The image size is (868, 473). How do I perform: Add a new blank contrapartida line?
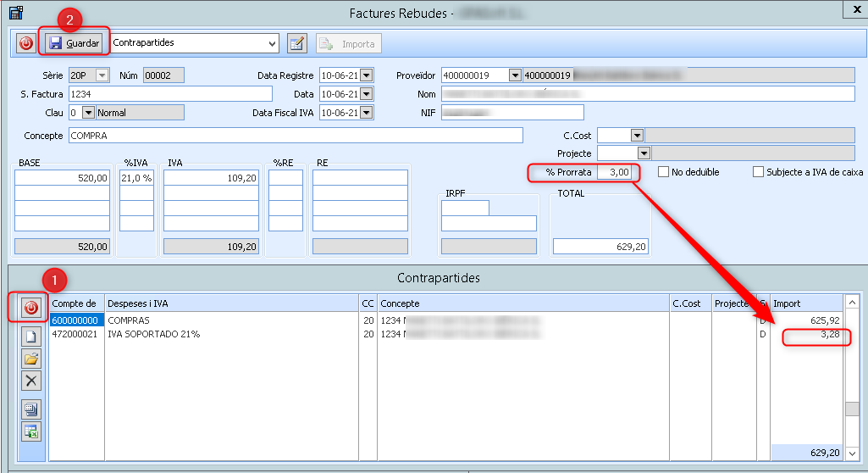pos(31,337)
